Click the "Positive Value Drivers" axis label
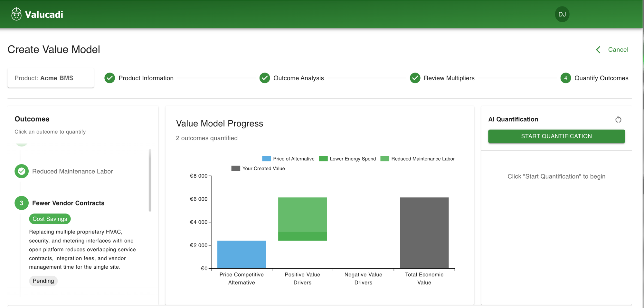Screen dimensions: 644x308 (302, 279)
